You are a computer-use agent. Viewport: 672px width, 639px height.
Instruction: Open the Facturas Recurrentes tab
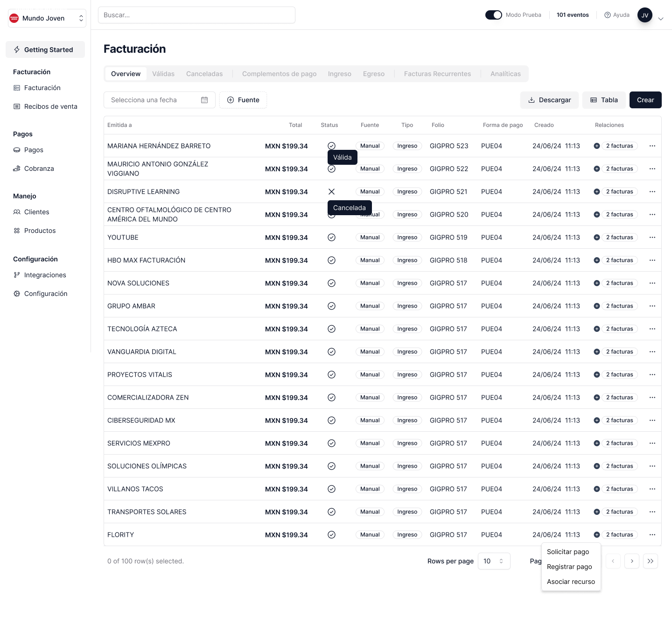point(438,74)
